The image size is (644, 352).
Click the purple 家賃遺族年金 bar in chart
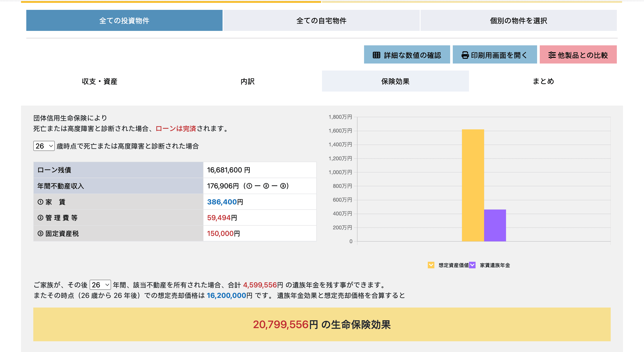point(495,225)
